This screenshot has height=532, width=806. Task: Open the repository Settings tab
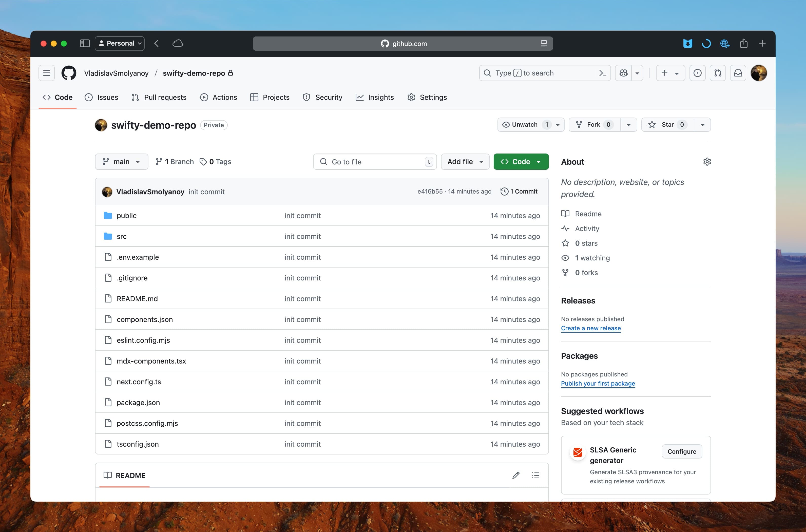(x=427, y=97)
